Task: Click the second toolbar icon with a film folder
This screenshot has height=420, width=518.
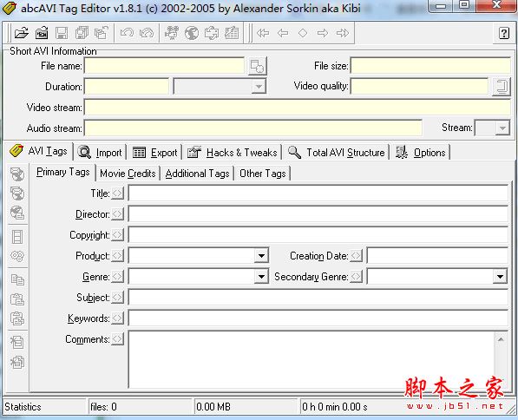Action: point(42,33)
